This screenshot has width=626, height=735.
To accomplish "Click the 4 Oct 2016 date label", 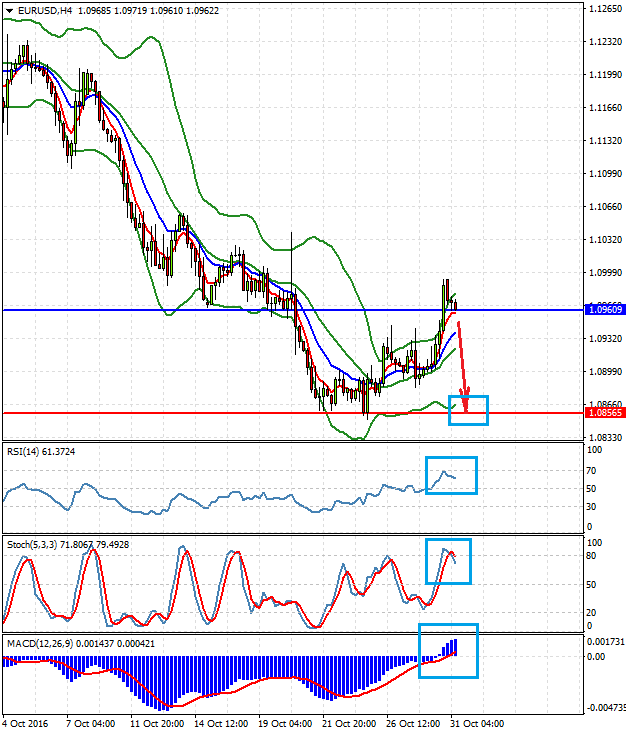I will [25, 723].
